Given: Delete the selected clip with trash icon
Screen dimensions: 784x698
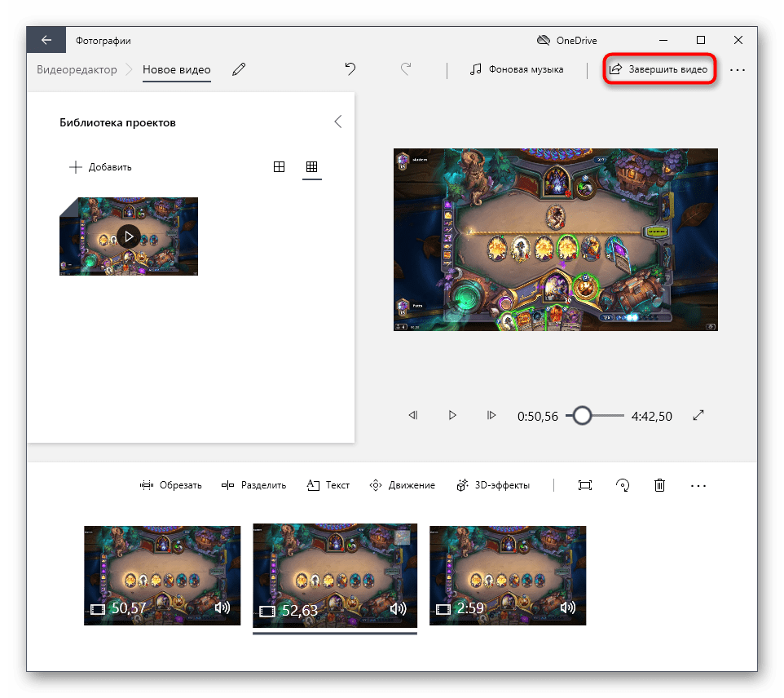Looking at the screenshot, I should coord(659,485).
